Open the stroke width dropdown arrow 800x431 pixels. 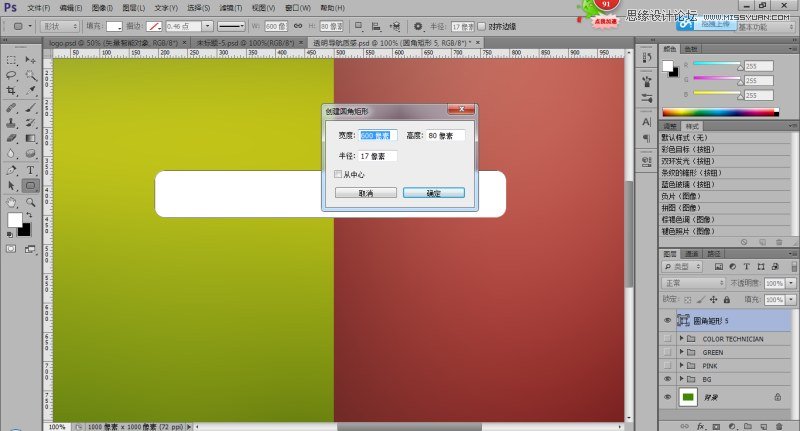pos(207,26)
